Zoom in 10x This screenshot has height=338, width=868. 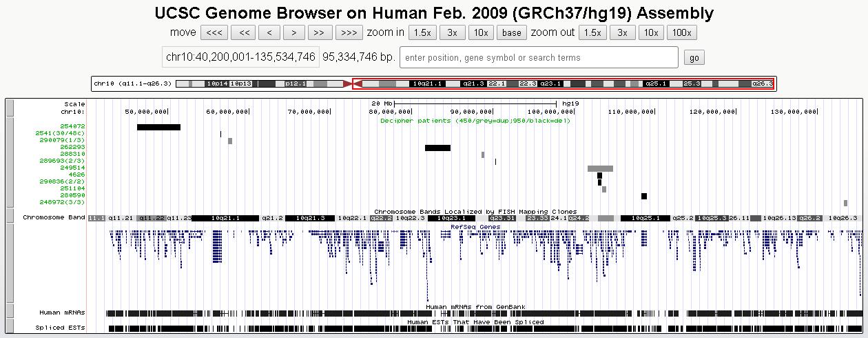[x=481, y=32]
